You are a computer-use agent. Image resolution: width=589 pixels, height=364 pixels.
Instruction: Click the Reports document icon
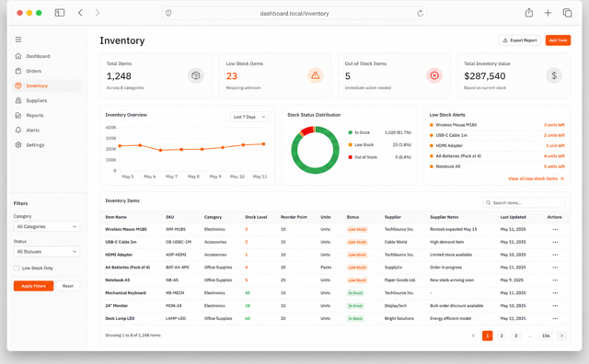coord(18,115)
